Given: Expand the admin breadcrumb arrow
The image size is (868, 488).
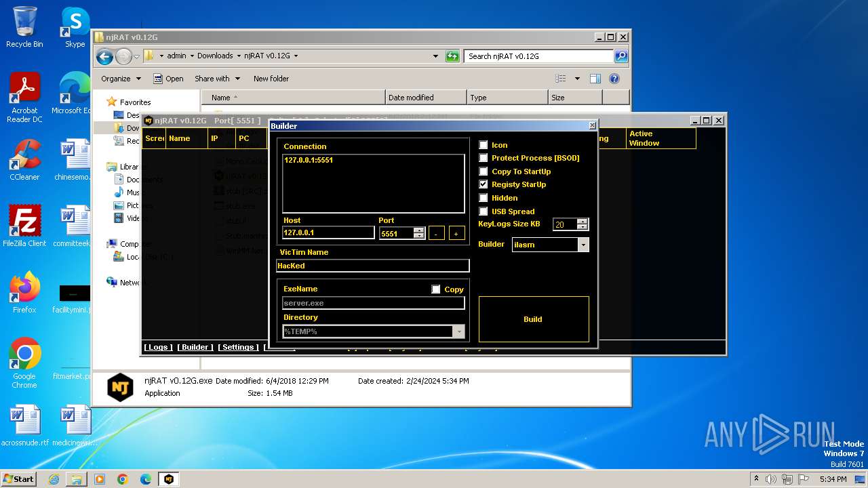Looking at the screenshot, I should (192, 56).
